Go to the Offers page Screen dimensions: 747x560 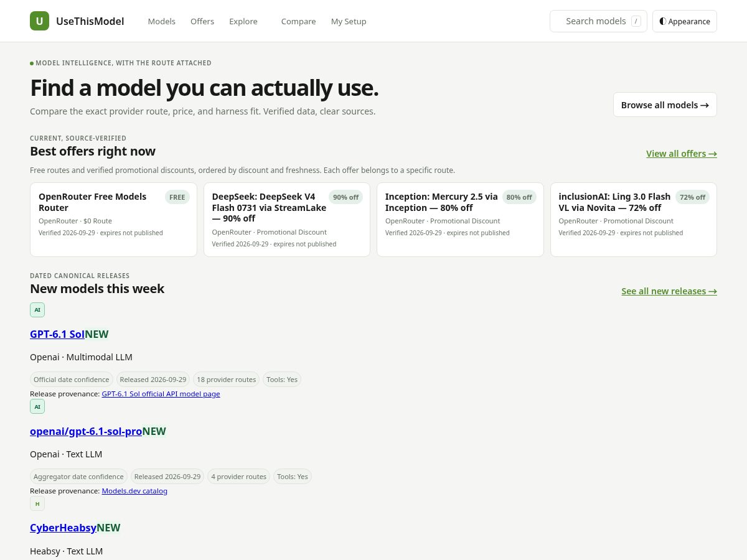(202, 21)
